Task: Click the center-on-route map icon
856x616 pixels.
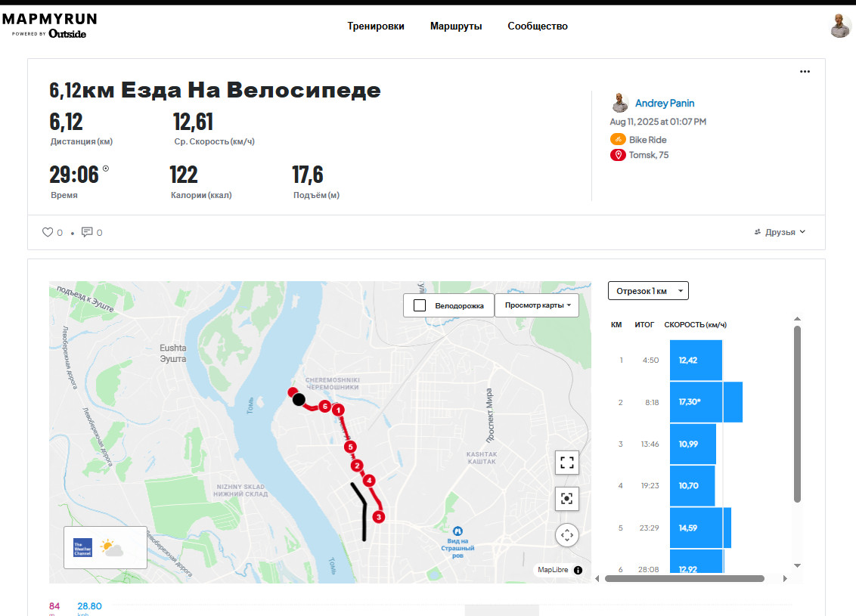Action: [x=566, y=499]
